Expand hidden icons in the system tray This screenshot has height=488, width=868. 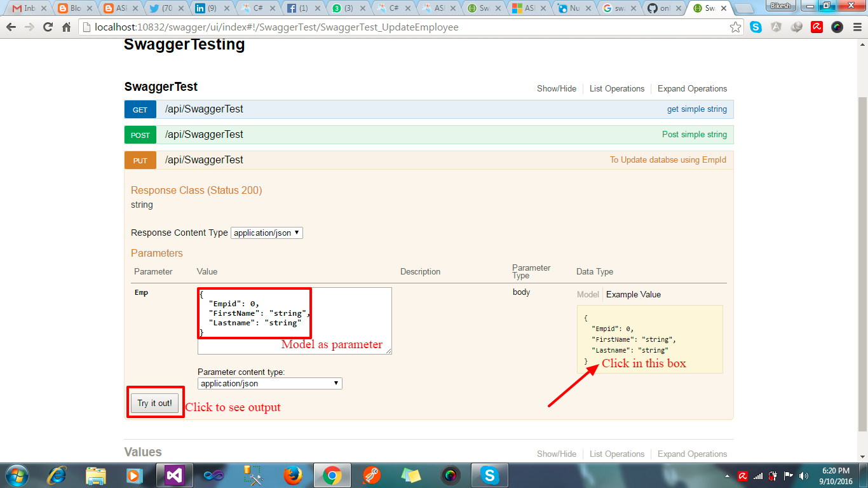pyautogui.click(x=727, y=475)
